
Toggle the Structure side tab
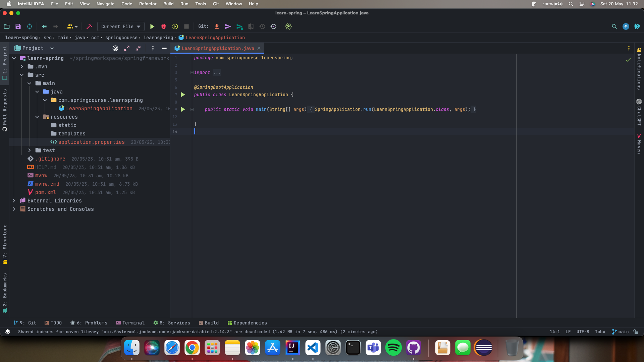click(x=5, y=244)
